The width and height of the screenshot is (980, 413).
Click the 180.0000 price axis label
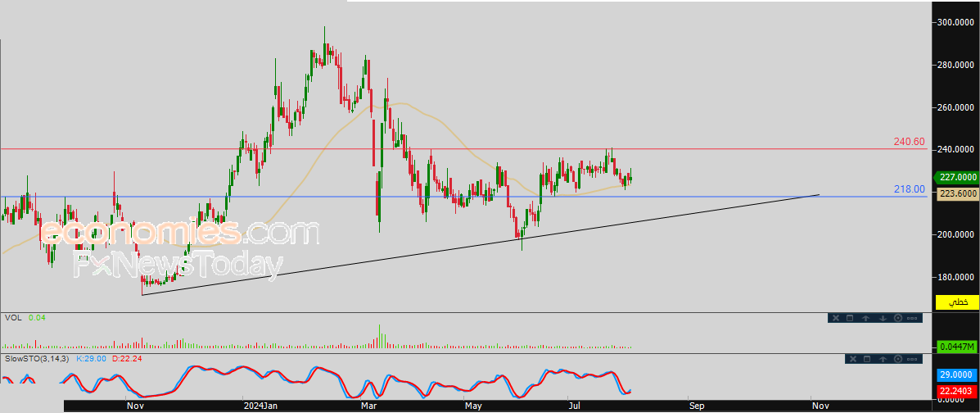coord(954,277)
